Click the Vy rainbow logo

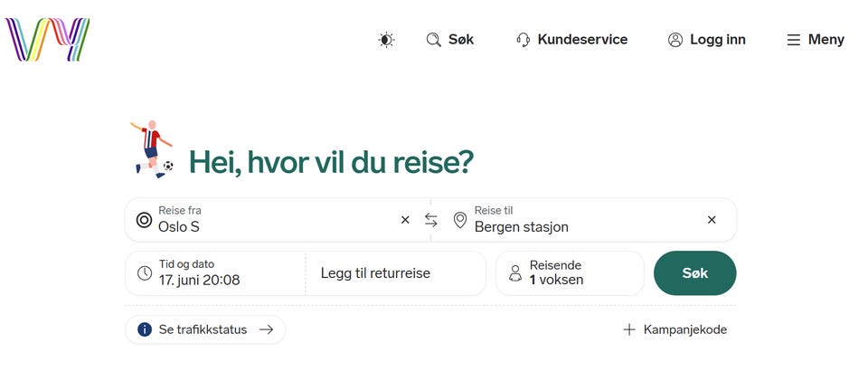point(48,39)
